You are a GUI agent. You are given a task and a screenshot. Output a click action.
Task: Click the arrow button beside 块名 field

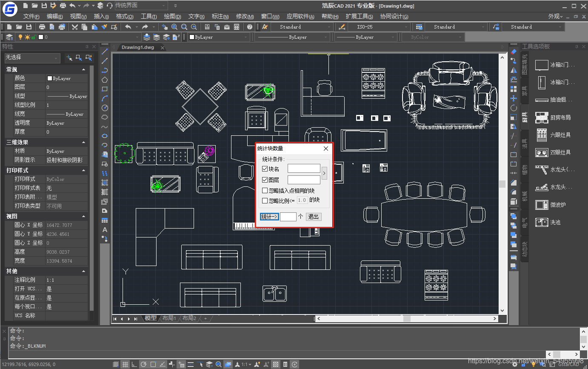pos(324,173)
